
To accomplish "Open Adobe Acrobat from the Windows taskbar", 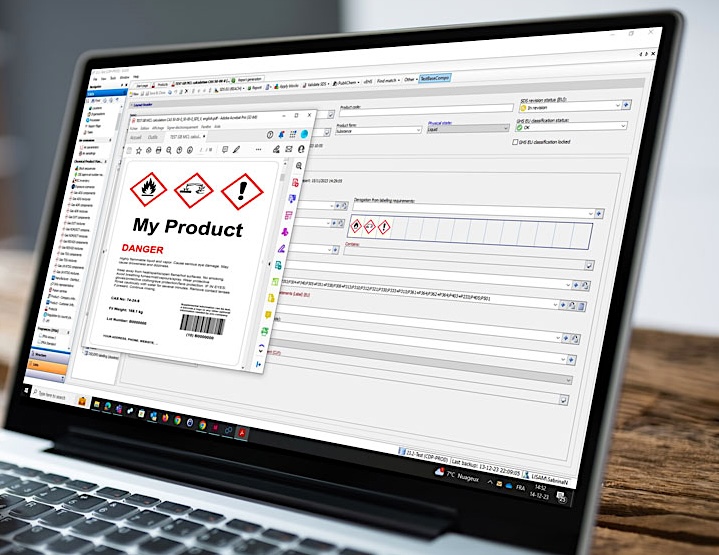I will 242,433.
